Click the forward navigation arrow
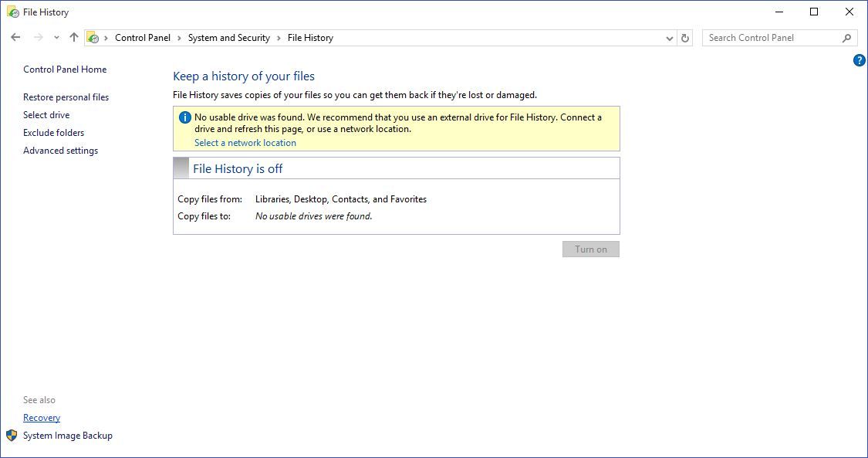Viewport: 868px width, 458px height. [35, 37]
